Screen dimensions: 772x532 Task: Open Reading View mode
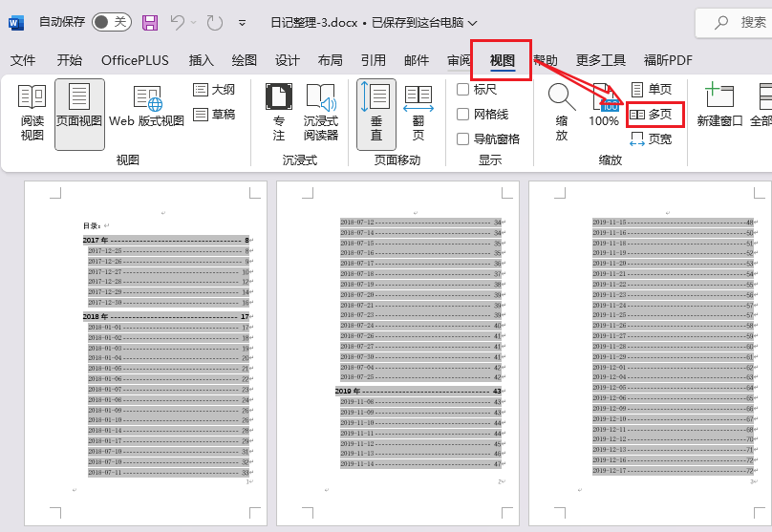(x=32, y=114)
